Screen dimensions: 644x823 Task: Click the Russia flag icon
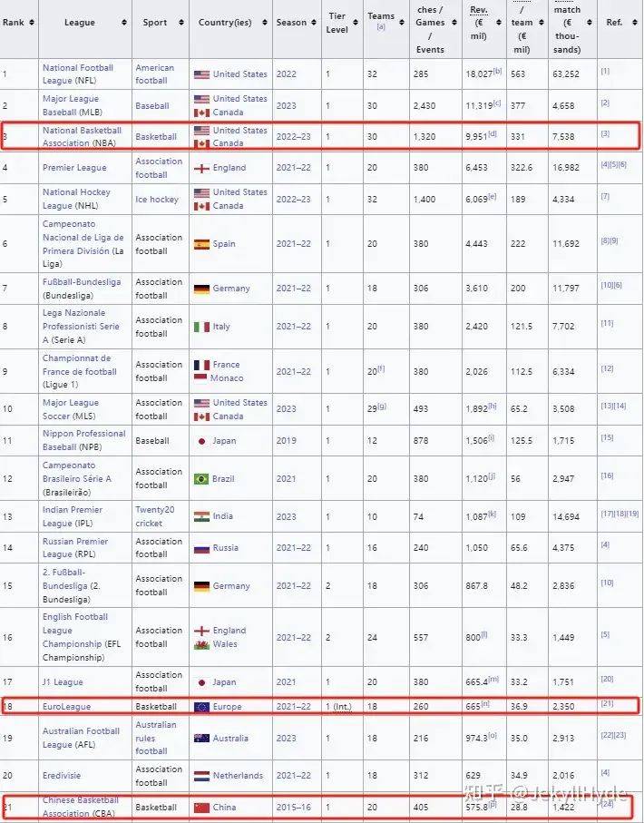tap(201, 548)
